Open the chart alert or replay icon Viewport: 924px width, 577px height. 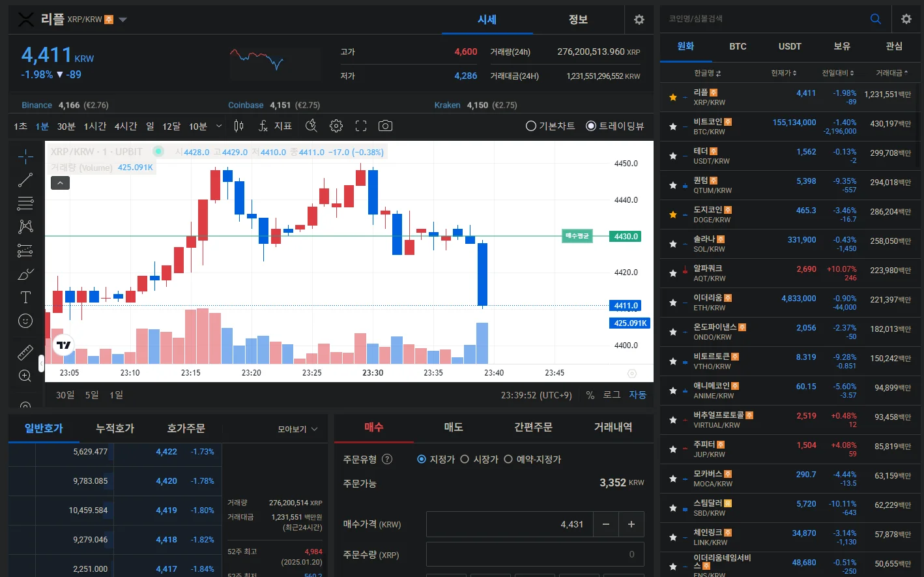tap(311, 126)
